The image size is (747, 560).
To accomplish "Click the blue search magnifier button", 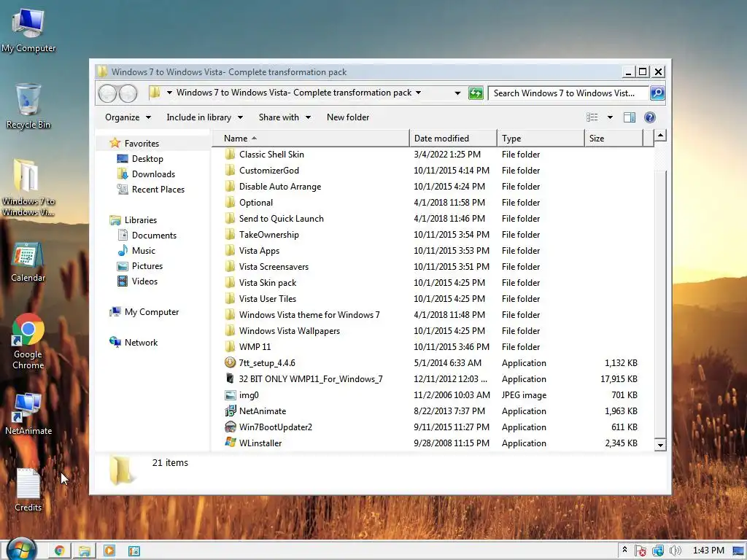I will point(657,93).
